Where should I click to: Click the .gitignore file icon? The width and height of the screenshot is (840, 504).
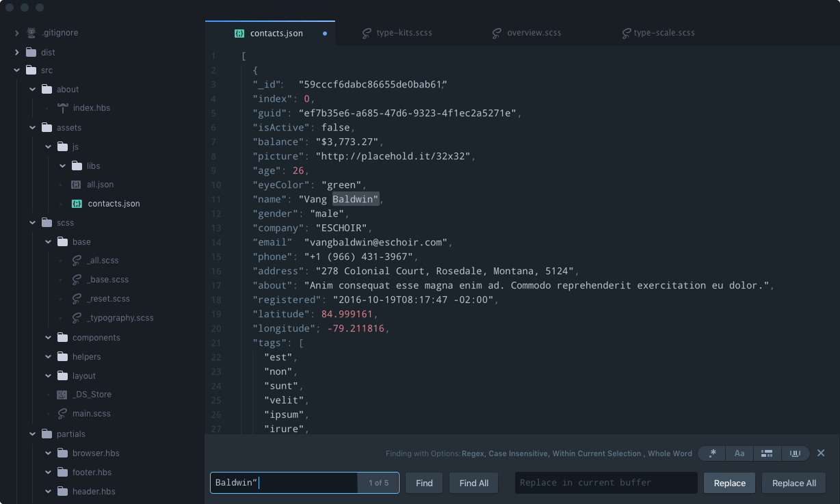click(31, 33)
